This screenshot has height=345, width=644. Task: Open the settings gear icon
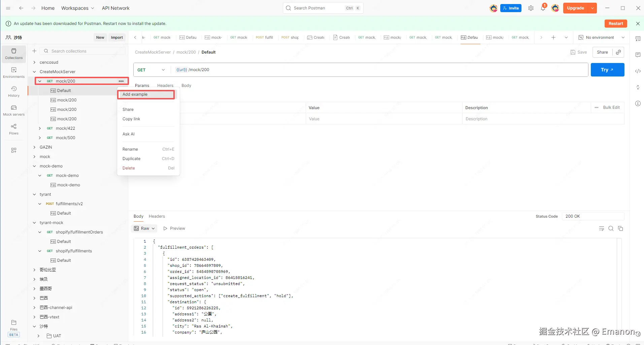click(x=531, y=8)
